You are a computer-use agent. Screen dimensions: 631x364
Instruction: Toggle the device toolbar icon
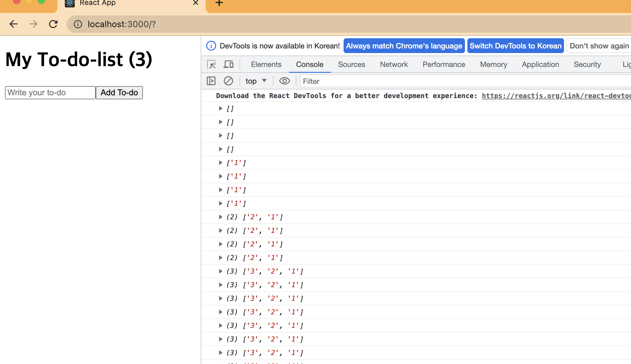(228, 64)
